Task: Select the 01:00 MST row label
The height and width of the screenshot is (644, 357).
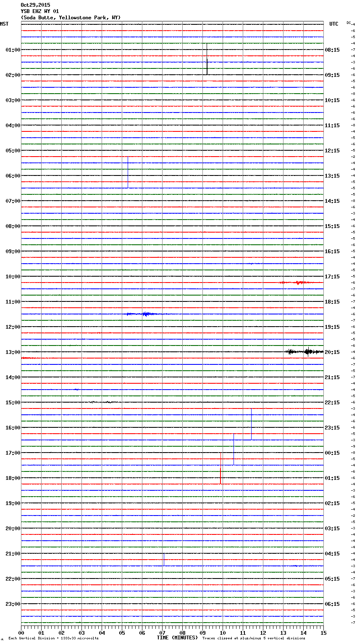Action: click(x=13, y=50)
